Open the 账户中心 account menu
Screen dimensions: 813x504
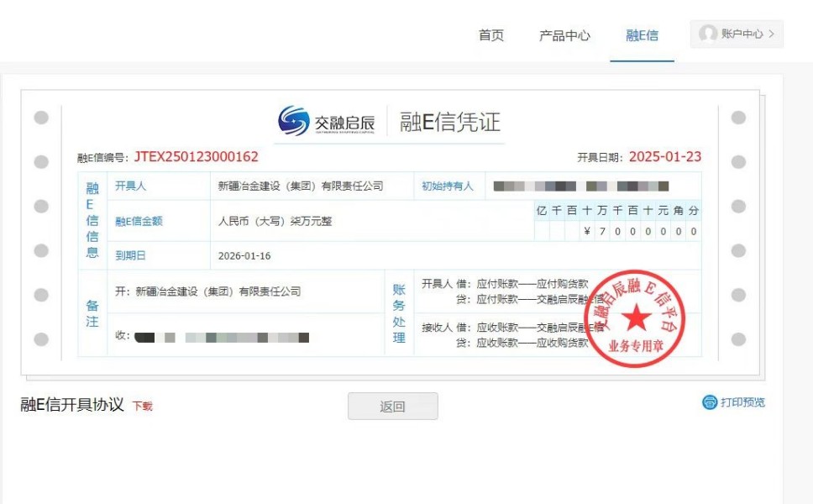(x=737, y=34)
